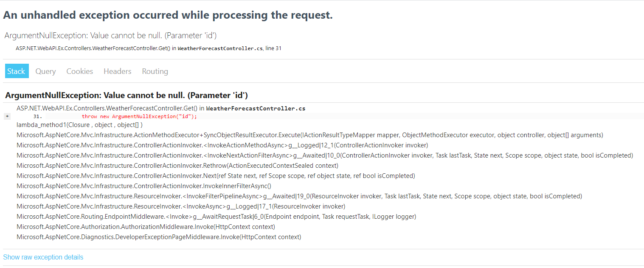Select the SyncObjectResultExecutor.Execute stack frame
Viewport: 644px width, 268px height.
pyautogui.click(x=309, y=135)
